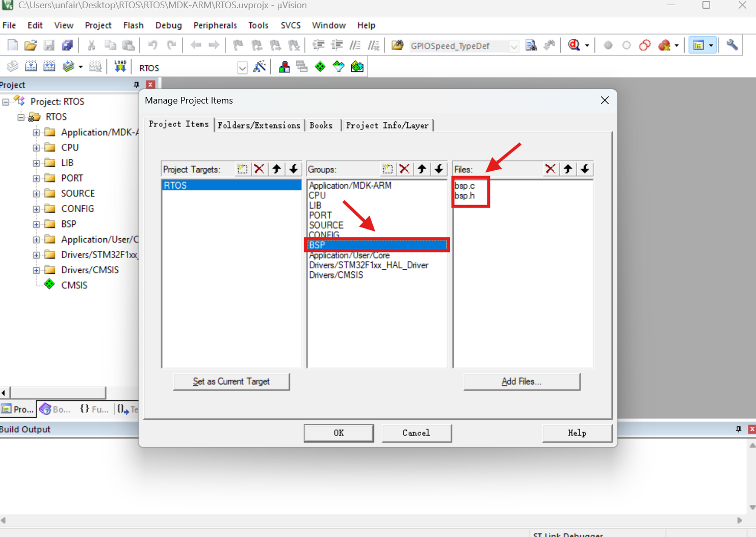Image resolution: width=756 pixels, height=537 pixels.
Task: Move file down using Files down arrow
Action: pos(585,169)
